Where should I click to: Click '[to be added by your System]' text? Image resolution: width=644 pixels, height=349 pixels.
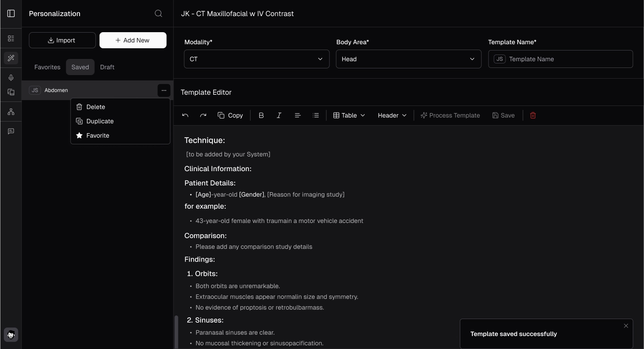pyautogui.click(x=228, y=154)
